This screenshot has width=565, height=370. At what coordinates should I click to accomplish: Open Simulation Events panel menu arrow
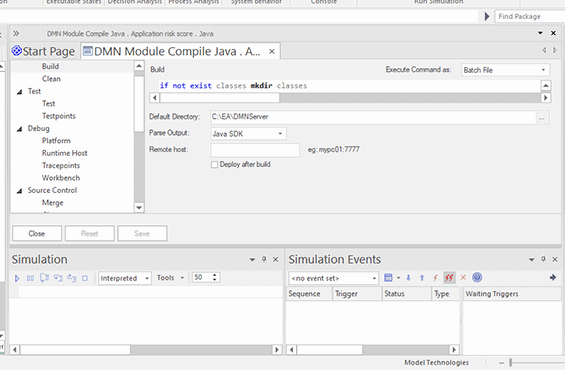[x=531, y=259]
